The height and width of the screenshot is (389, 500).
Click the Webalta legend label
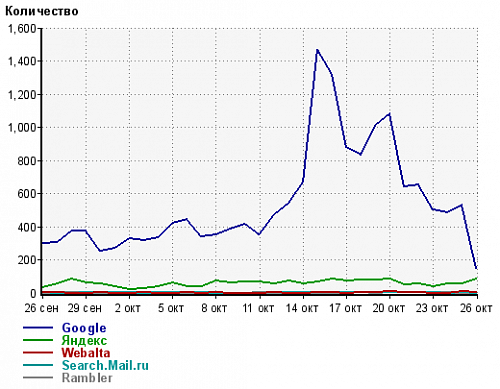click(x=86, y=353)
